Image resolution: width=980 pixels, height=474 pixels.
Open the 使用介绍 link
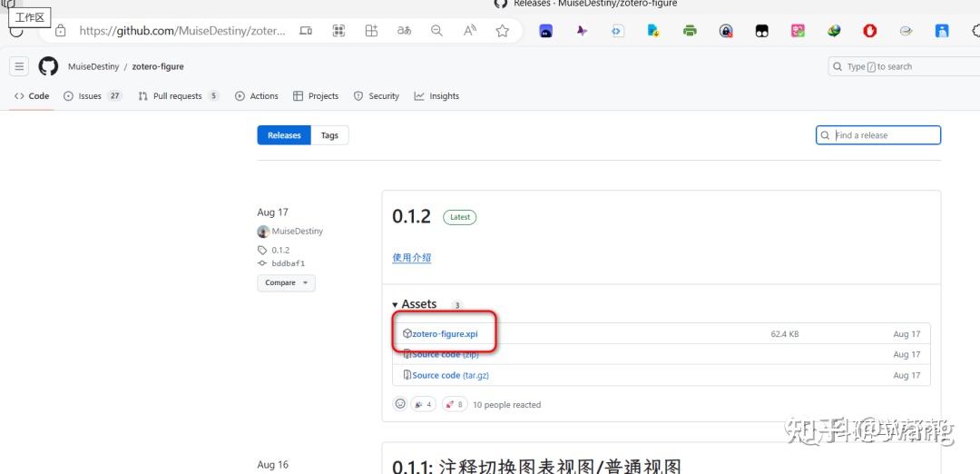click(412, 257)
